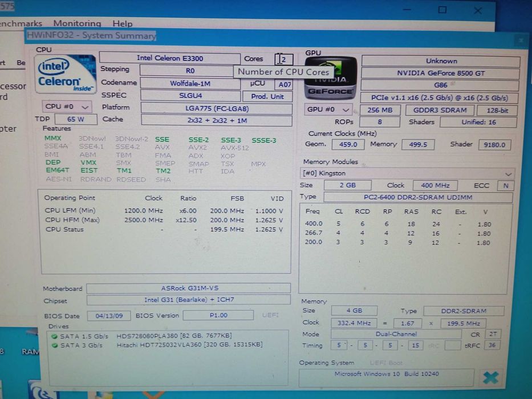Open the Monitoring menu in background window
This screenshot has width=532, height=399.
point(77,23)
